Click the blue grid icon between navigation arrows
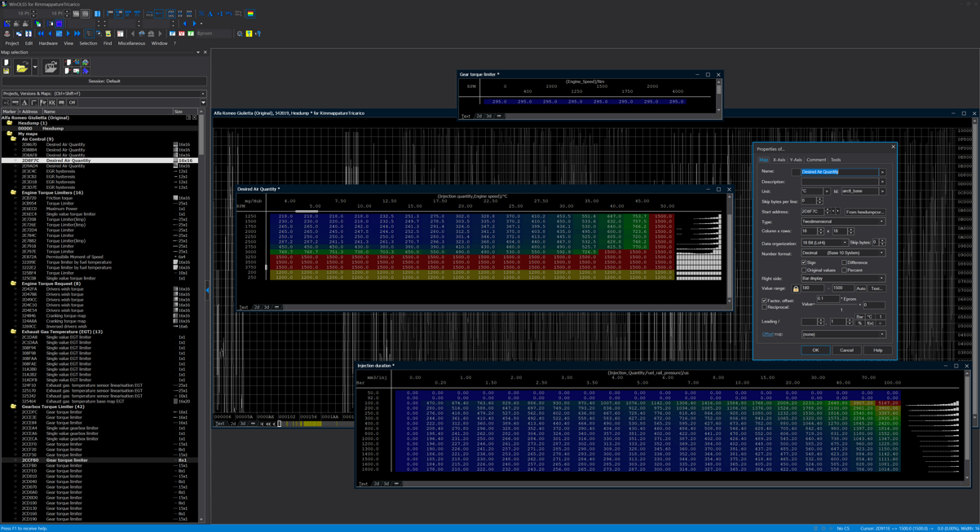 coord(59,33)
